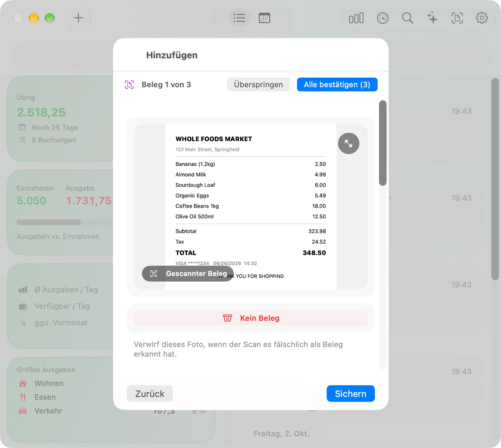The width and height of the screenshot is (501, 448).
Task: Click the Noch 25 Tage label
Action: (55, 127)
